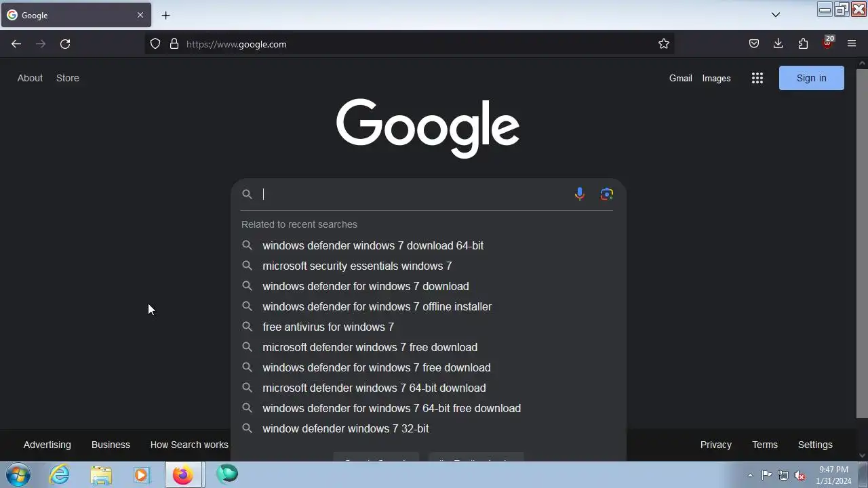Open the Advertising footer link
The width and height of the screenshot is (868, 488).
47,445
